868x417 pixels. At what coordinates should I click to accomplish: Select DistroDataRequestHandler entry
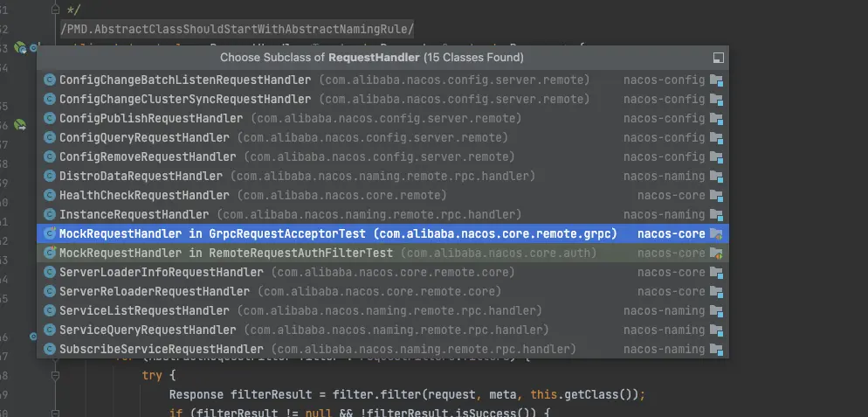click(382, 177)
